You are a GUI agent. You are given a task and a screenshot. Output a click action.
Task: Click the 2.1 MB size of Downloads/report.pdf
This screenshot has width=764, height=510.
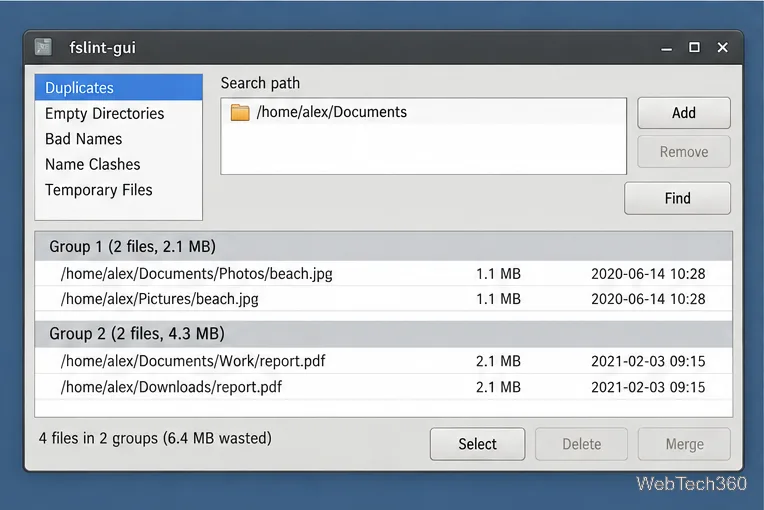pos(498,387)
